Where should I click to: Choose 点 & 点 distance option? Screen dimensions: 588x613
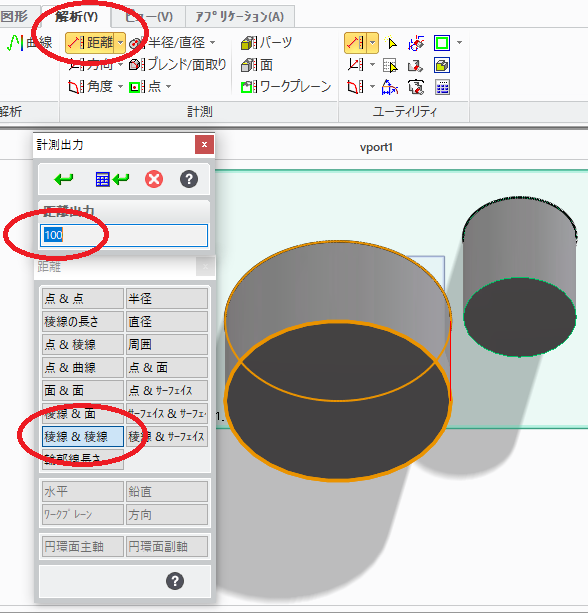pyautogui.click(x=82, y=298)
